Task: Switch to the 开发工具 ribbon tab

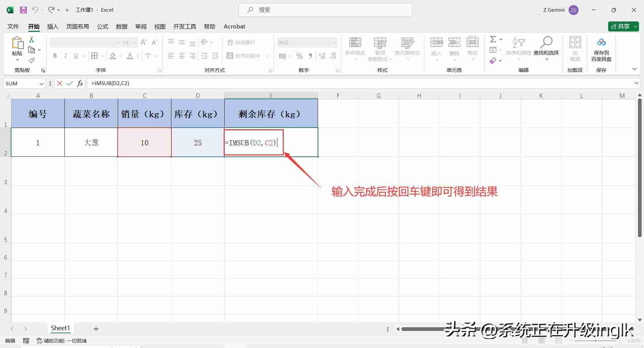Action: pos(184,26)
